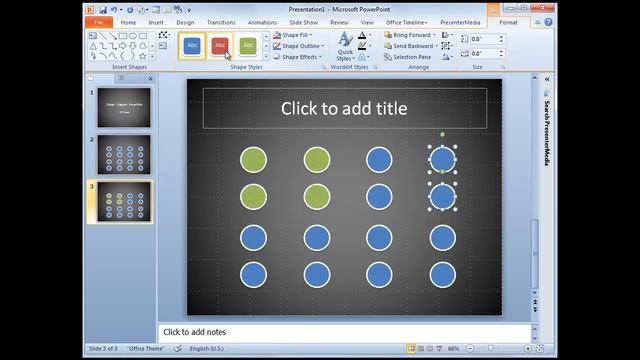
Task: Click the Redo icon in quick access toolbar
Action: (x=130, y=9)
